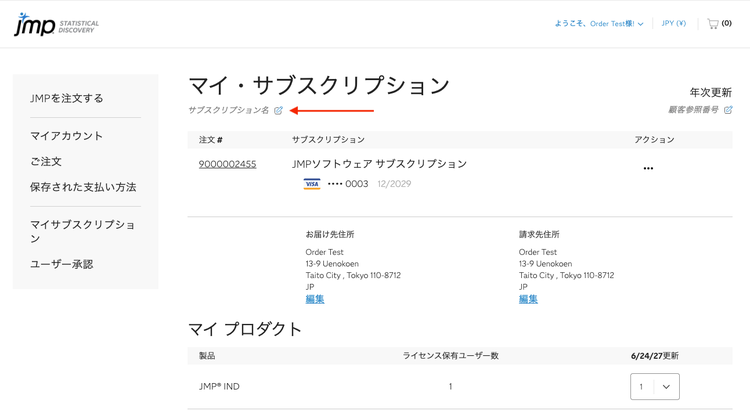This screenshot has width=750, height=411.
Task: Click 編集 under 請求先住所
Action: click(528, 299)
